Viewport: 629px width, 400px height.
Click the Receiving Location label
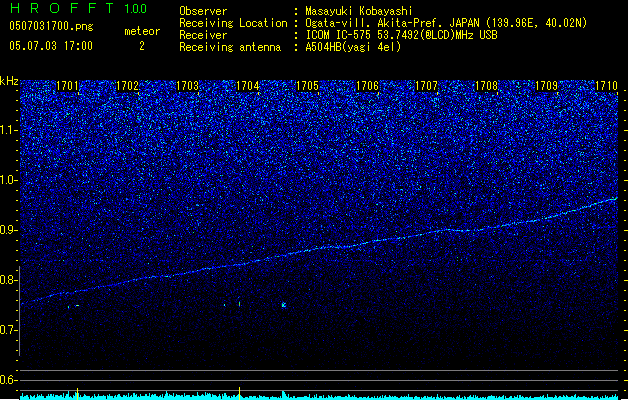tap(233, 23)
